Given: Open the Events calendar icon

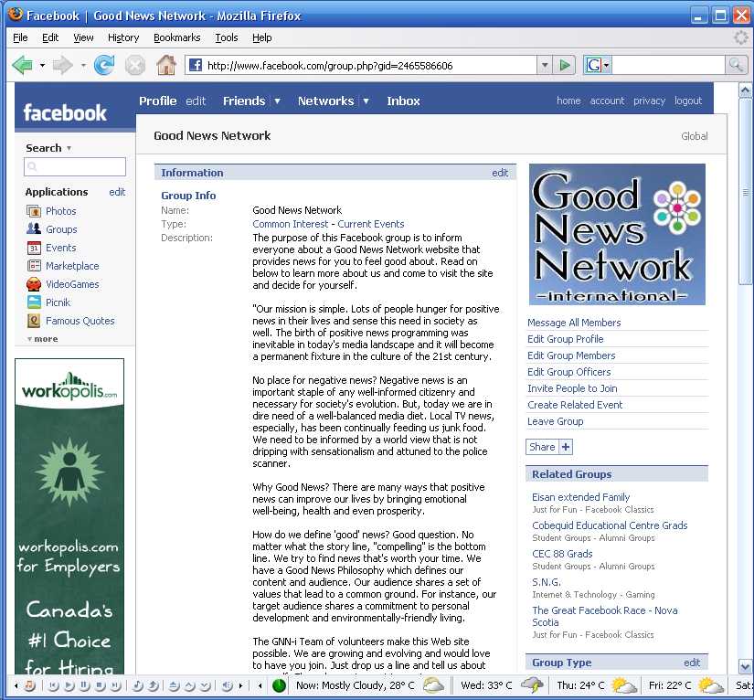Looking at the screenshot, I should coord(34,248).
